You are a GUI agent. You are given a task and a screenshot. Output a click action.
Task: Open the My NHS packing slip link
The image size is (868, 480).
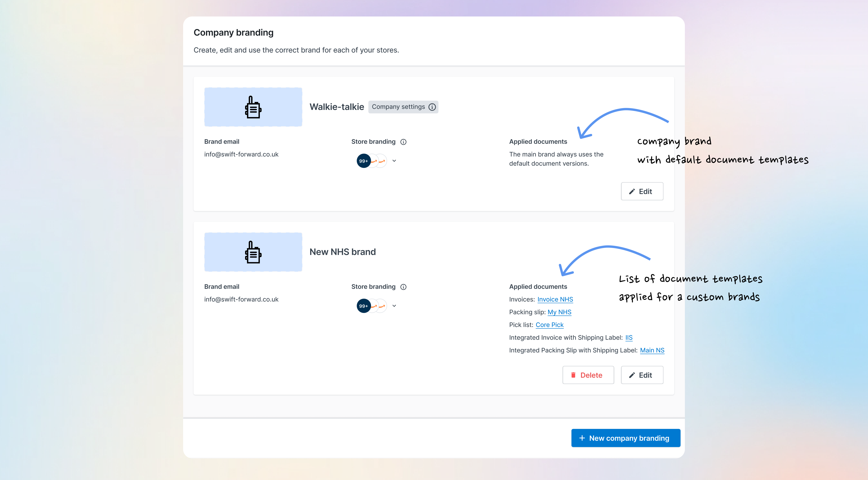coord(559,312)
